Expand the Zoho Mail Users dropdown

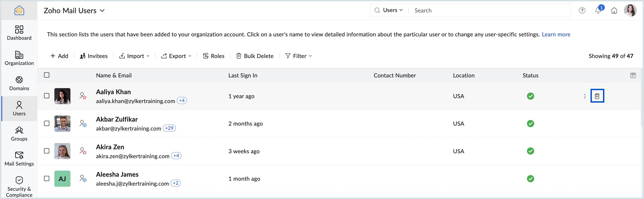point(74,10)
